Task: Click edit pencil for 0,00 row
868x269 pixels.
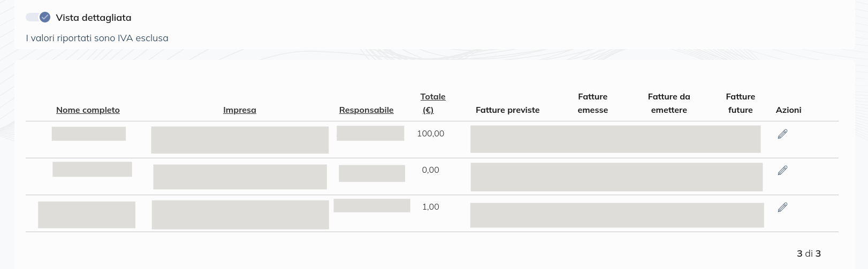Action: (782, 170)
